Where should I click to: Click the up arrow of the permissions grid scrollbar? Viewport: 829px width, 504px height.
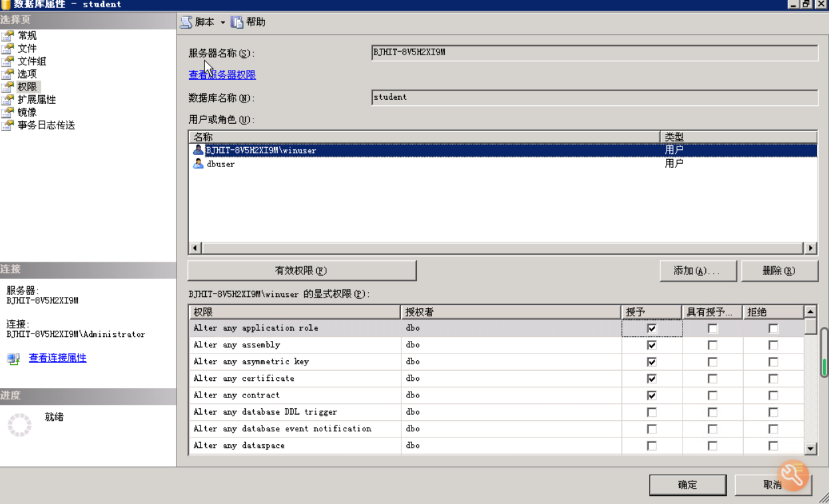pyautogui.click(x=810, y=312)
